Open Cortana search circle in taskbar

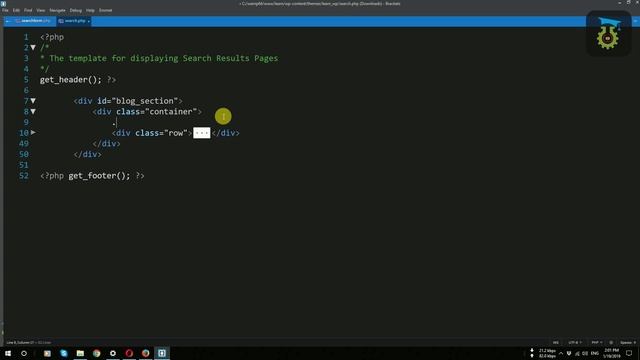(x=24, y=353)
